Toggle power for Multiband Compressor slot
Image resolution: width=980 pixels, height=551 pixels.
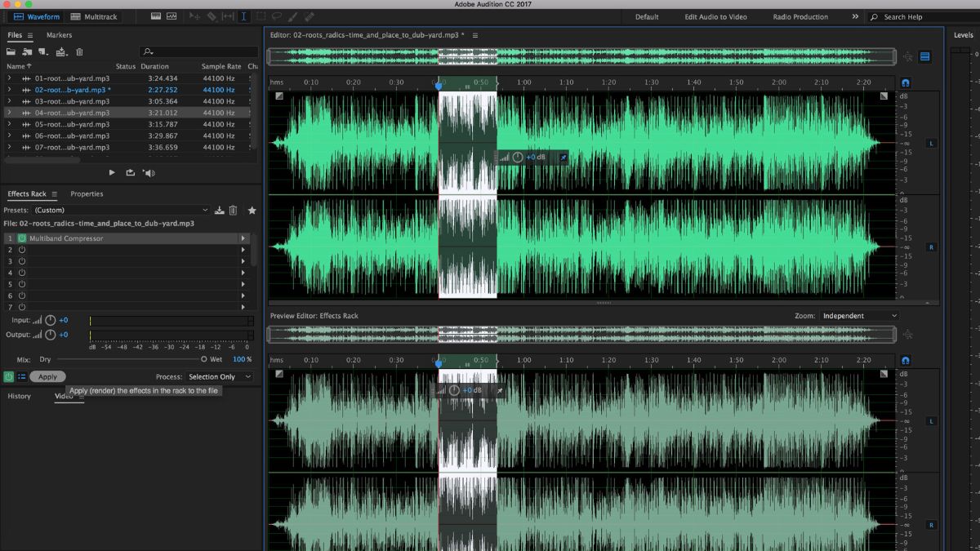pyautogui.click(x=22, y=238)
